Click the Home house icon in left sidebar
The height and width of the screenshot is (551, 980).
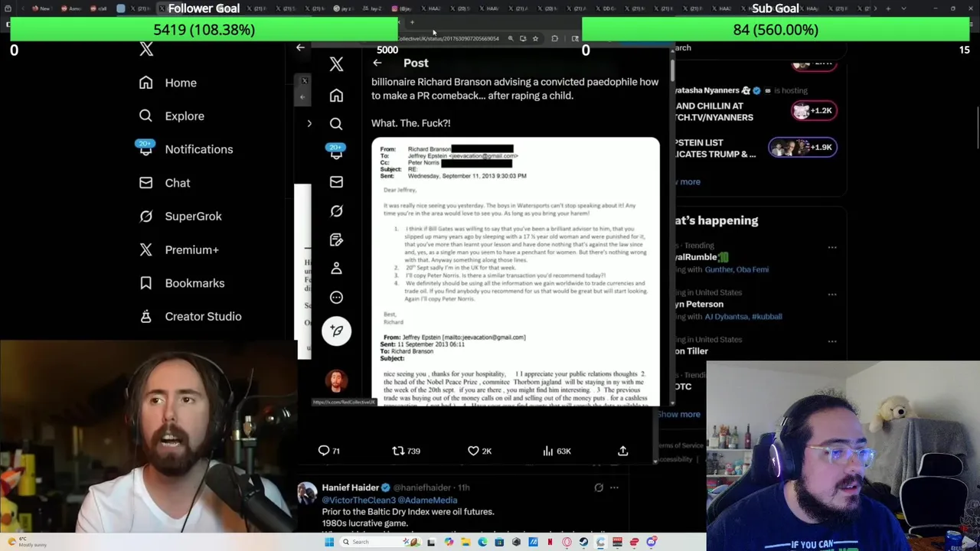click(x=145, y=83)
